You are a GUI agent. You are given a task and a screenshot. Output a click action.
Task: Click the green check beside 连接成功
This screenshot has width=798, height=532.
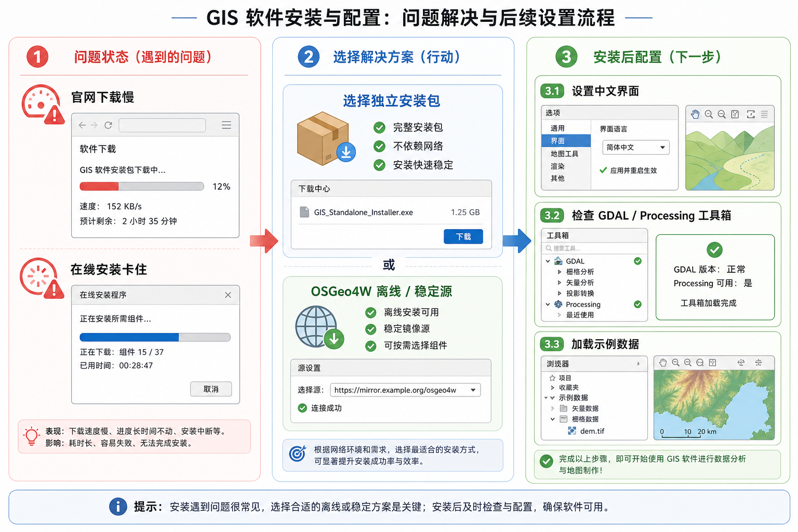302,408
